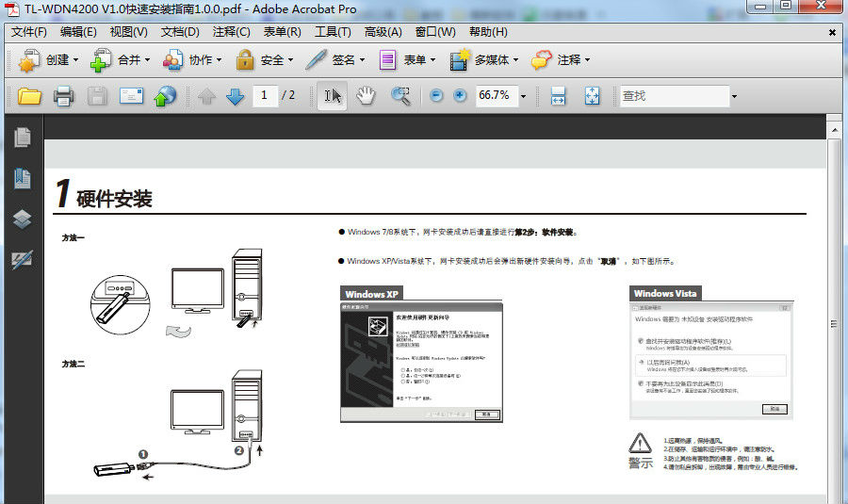
Task: Click the Windows XP label in document
Action: tap(371, 294)
